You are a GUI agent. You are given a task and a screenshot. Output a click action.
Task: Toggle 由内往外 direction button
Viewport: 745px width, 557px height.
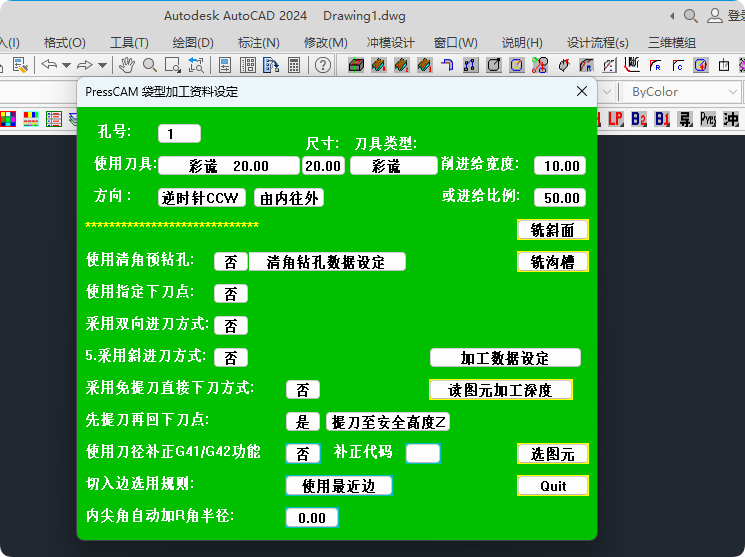[289, 198]
